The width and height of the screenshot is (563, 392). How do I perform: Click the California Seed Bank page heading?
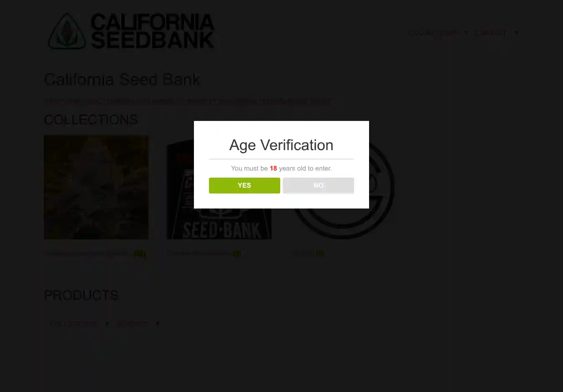point(122,79)
